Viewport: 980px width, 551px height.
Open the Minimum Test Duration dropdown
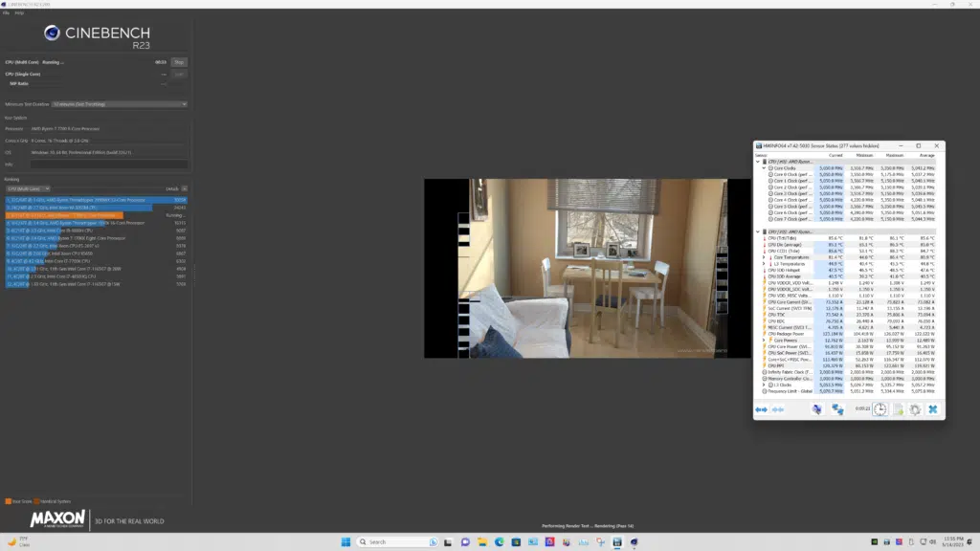pyautogui.click(x=120, y=104)
